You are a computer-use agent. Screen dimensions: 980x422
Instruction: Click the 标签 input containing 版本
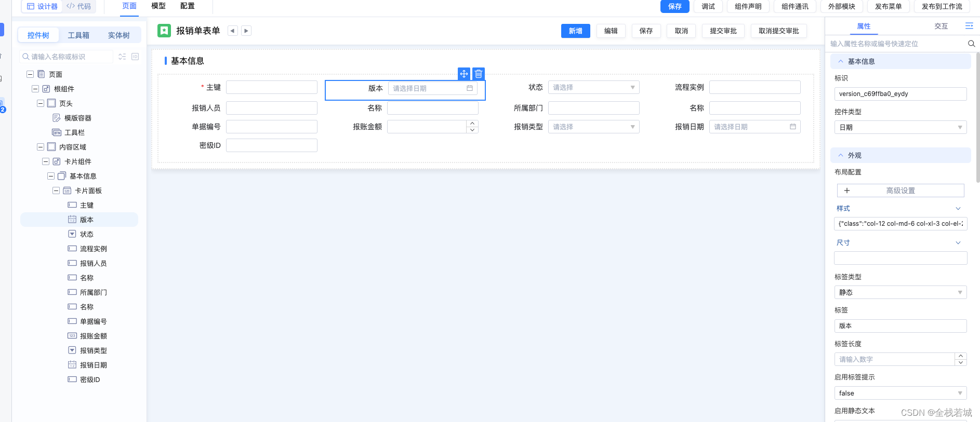(900, 326)
